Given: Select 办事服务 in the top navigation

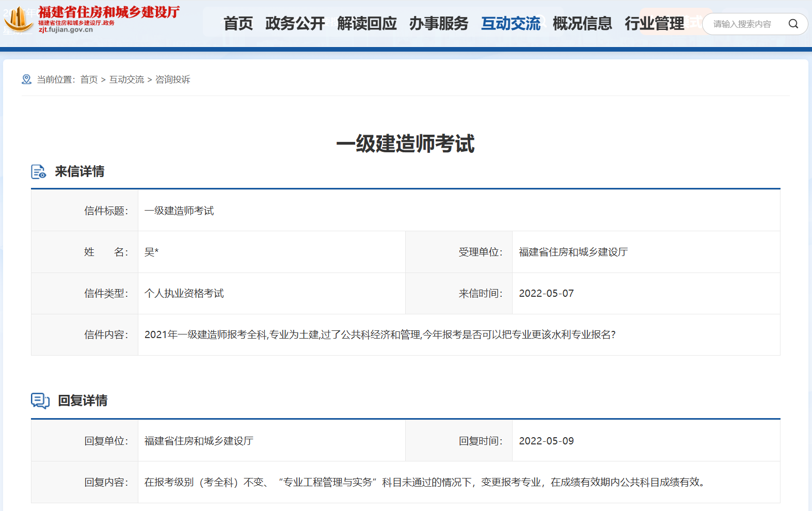Looking at the screenshot, I should (438, 24).
